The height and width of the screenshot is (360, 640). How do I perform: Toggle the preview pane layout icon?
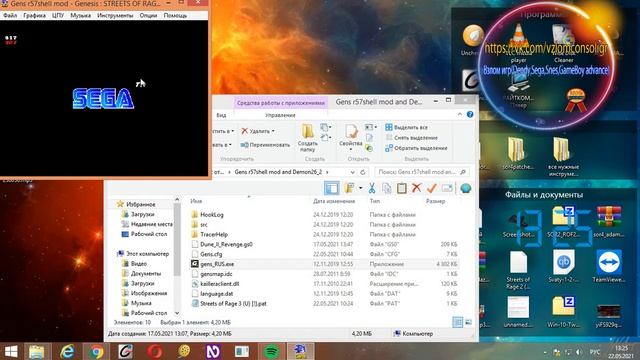[x=331, y=188]
